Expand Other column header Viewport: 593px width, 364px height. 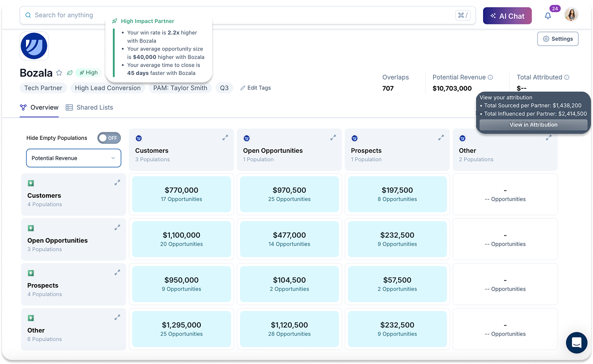coord(549,138)
